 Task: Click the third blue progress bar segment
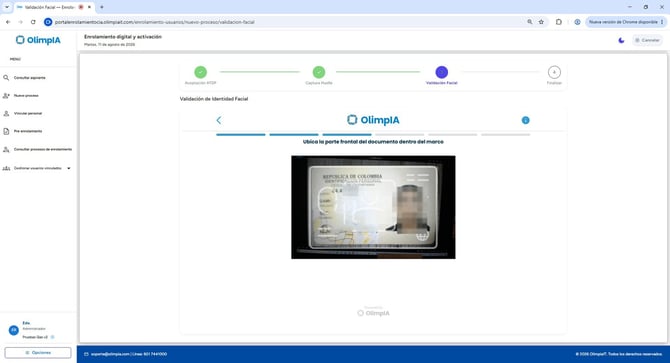[x=347, y=135]
